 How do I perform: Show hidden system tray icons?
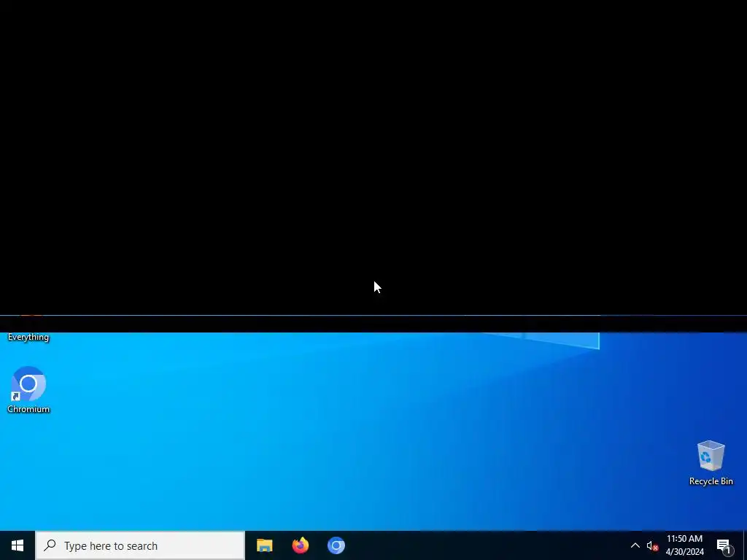(x=635, y=545)
